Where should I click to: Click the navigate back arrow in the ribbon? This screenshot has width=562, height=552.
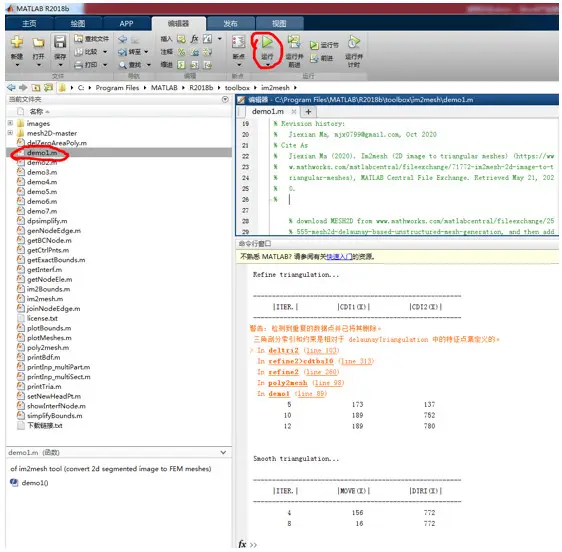point(123,39)
